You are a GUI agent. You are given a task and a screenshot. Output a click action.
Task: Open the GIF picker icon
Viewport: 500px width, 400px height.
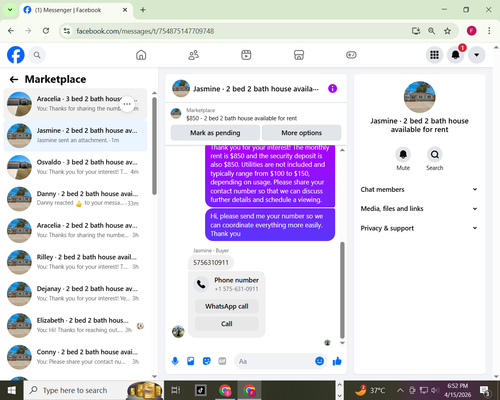point(222,361)
